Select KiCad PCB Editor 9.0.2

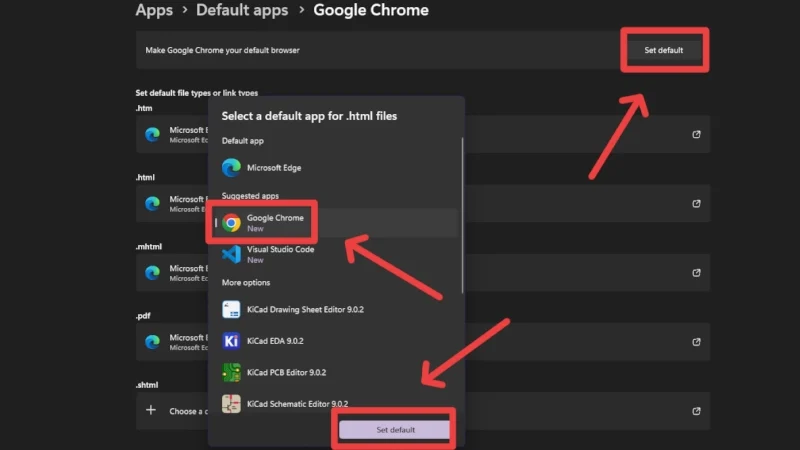coord(335,372)
